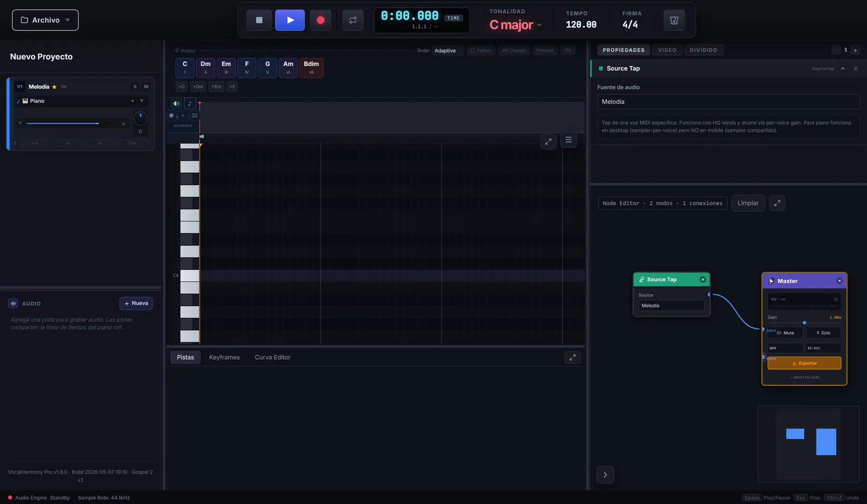Expand the track's far-right triangle arrow
Screen dimensions: 867x504
[141, 101]
